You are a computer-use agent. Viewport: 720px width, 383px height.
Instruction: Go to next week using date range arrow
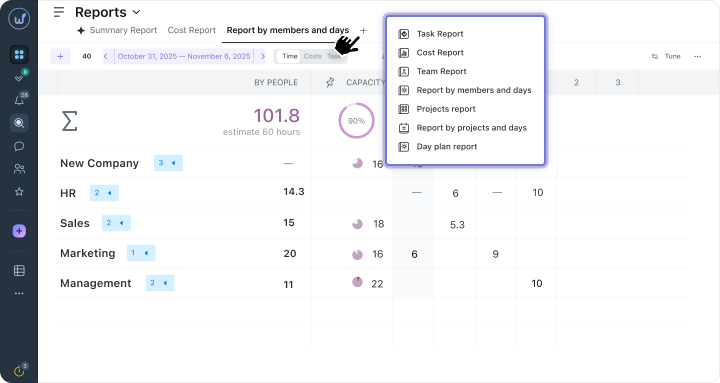(263, 56)
